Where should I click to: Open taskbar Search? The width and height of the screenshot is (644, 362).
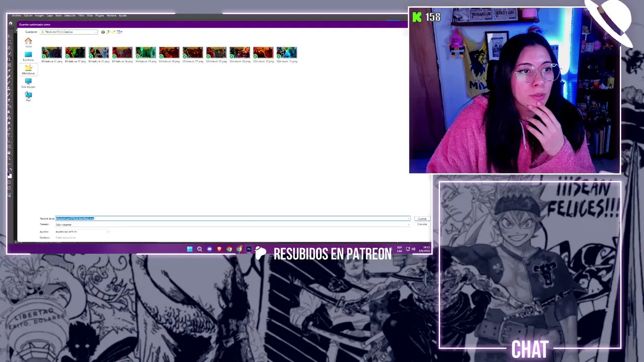(x=200, y=249)
